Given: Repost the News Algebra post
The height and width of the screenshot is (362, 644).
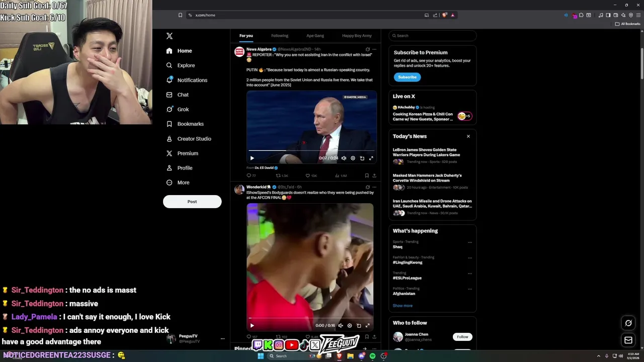Looking at the screenshot, I should pyautogui.click(x=282, y=175).
